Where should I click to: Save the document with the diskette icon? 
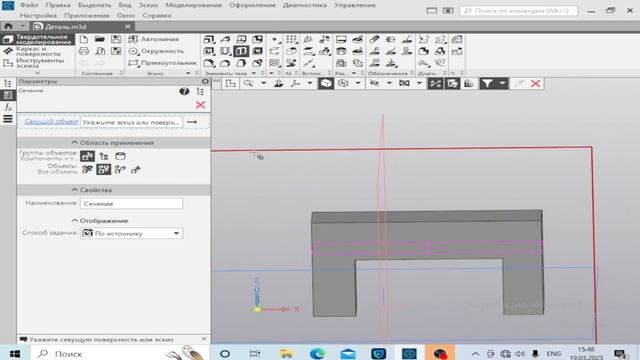(x=116, y=39)
